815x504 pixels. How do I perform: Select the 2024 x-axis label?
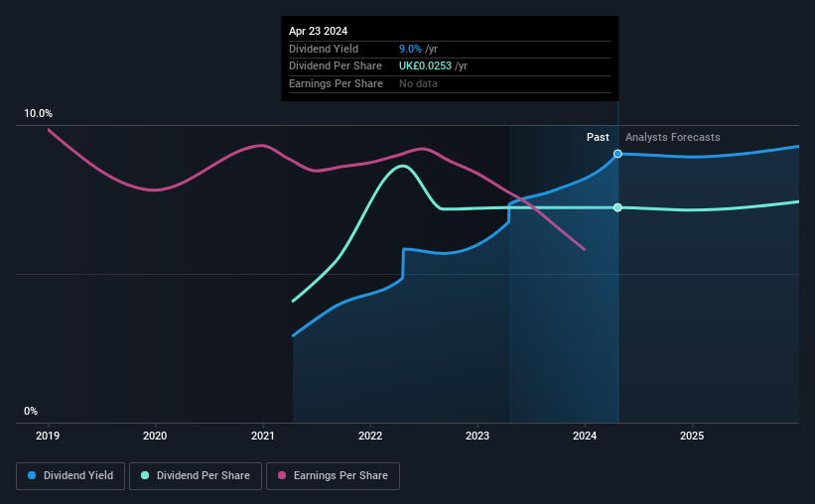[x=585, y=436]
